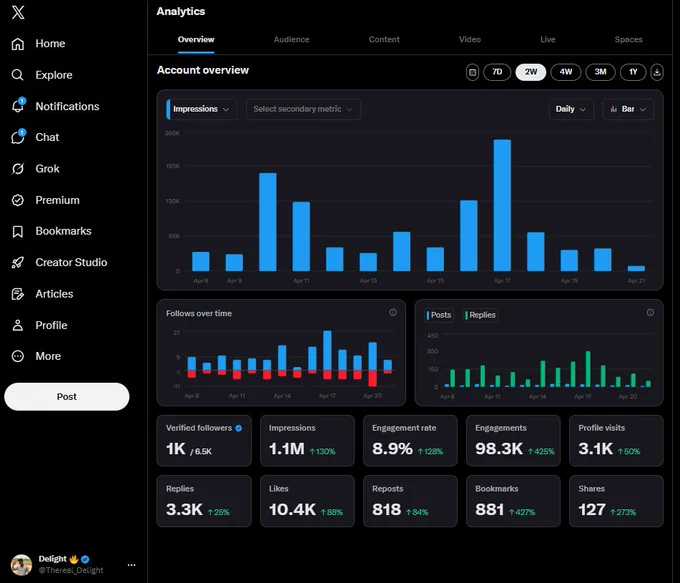Open the Bookmarks ribbon icon
Viewport: 680px width, 583px height.
pos(17,231)
